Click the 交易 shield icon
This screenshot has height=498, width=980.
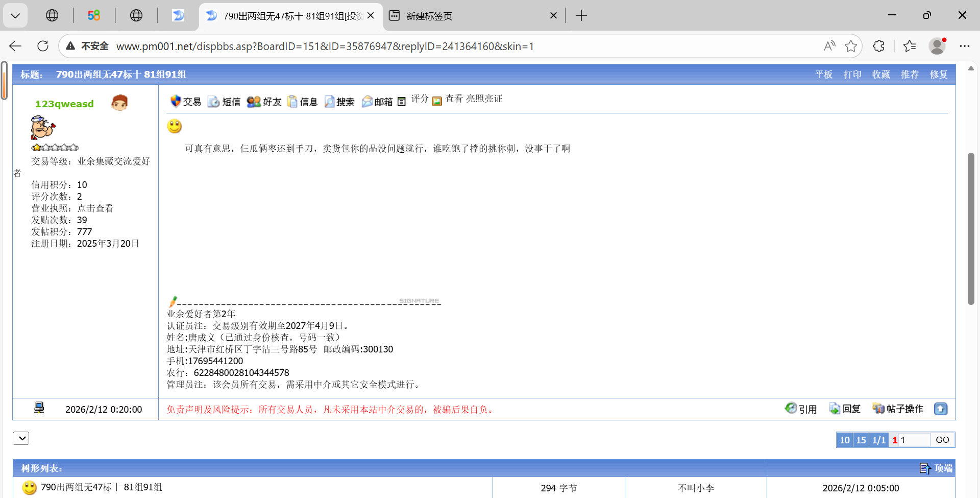point(176,101)
